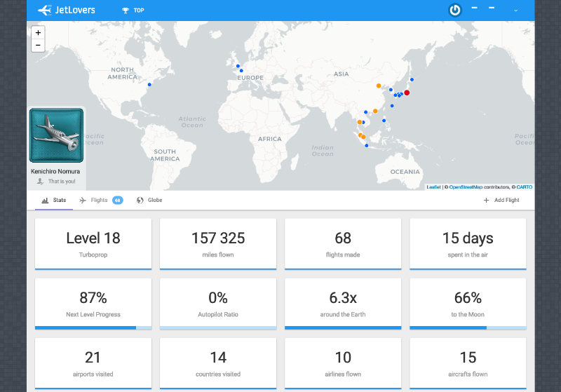Viewport: 561px width, 392px height.
Task: Click the Level 18 Turboprop card
Action: [x=93, y=244]
